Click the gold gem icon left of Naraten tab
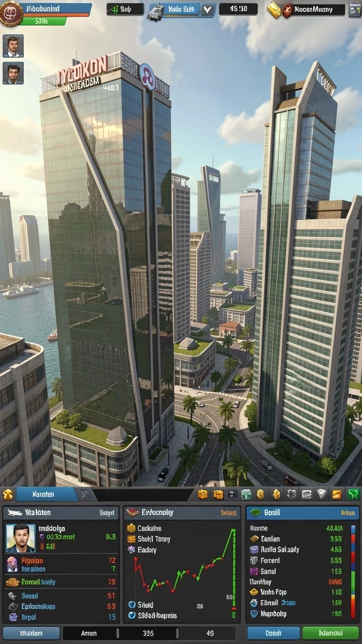362x644 pixels. pos(8,494)
